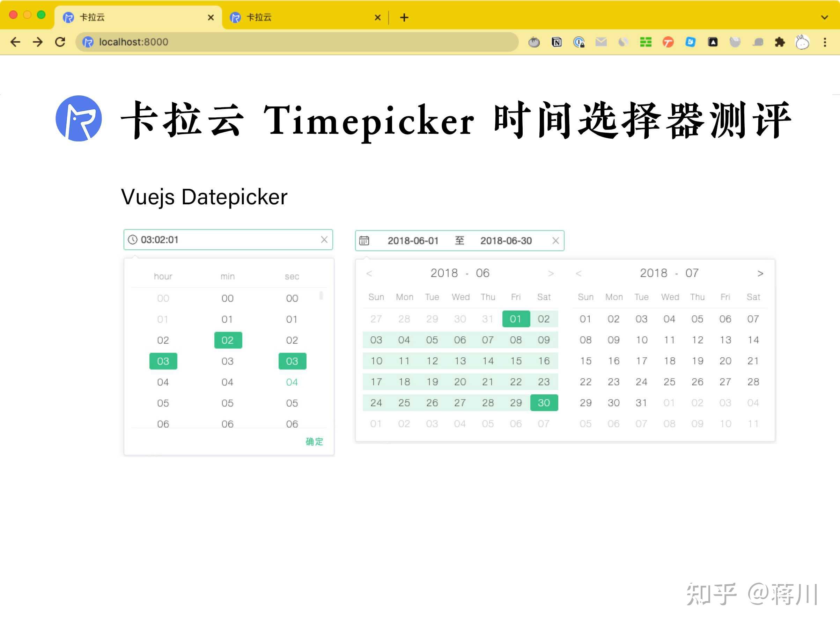Click the orange T extension icon

(668, 42)
